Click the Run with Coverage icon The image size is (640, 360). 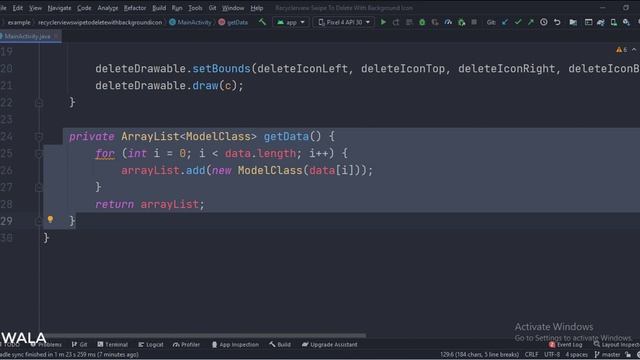435,22
